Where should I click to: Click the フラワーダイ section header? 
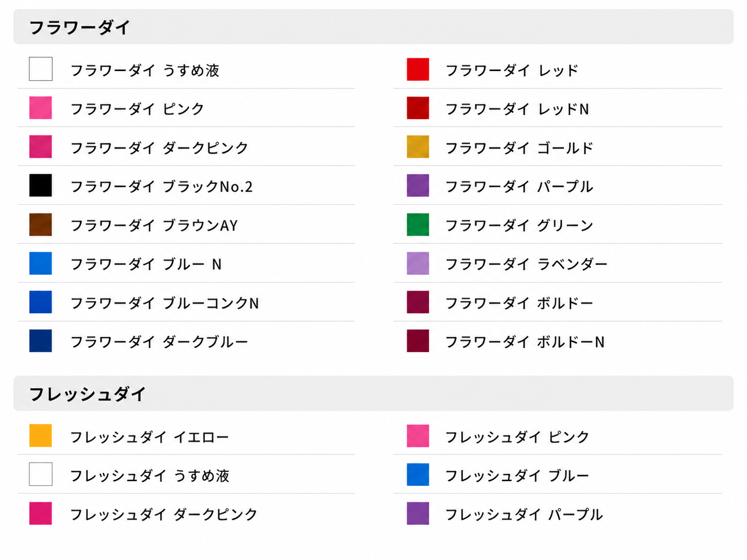[x=373, y=27]
